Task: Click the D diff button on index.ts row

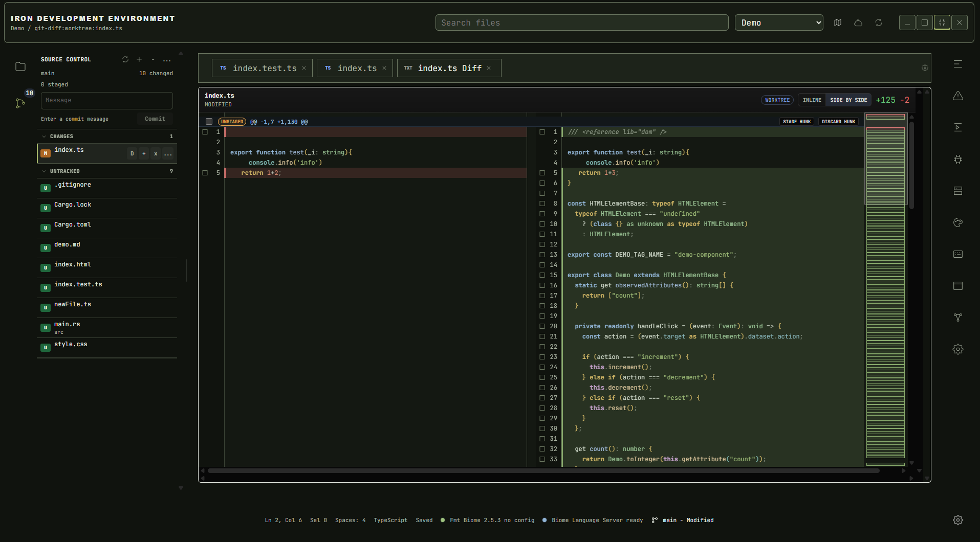Action: 132,153
